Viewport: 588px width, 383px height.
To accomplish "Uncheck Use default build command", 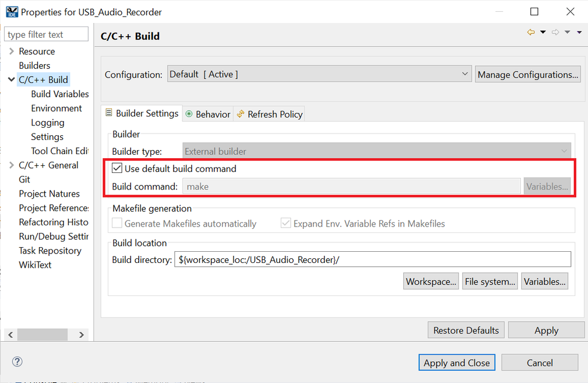I will coord(117,168).
